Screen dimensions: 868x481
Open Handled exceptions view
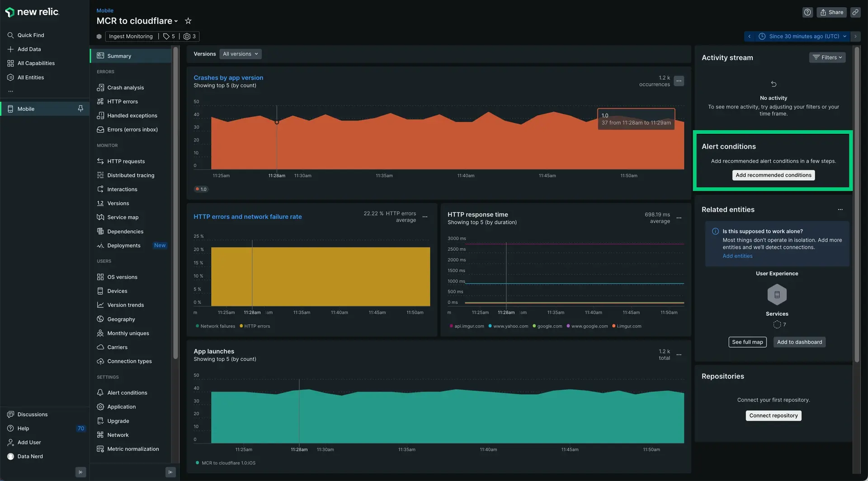[x=132, y=115]
